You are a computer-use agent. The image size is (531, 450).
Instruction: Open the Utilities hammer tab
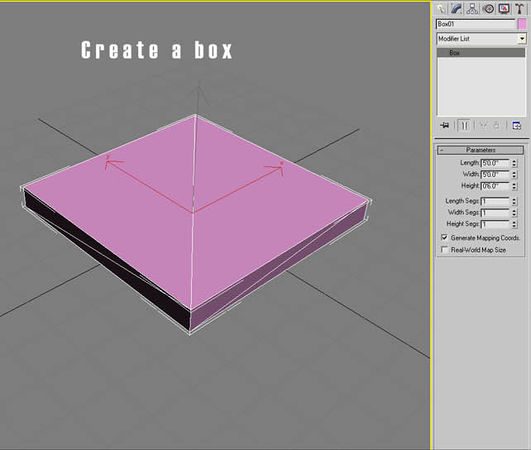[519, 8]
